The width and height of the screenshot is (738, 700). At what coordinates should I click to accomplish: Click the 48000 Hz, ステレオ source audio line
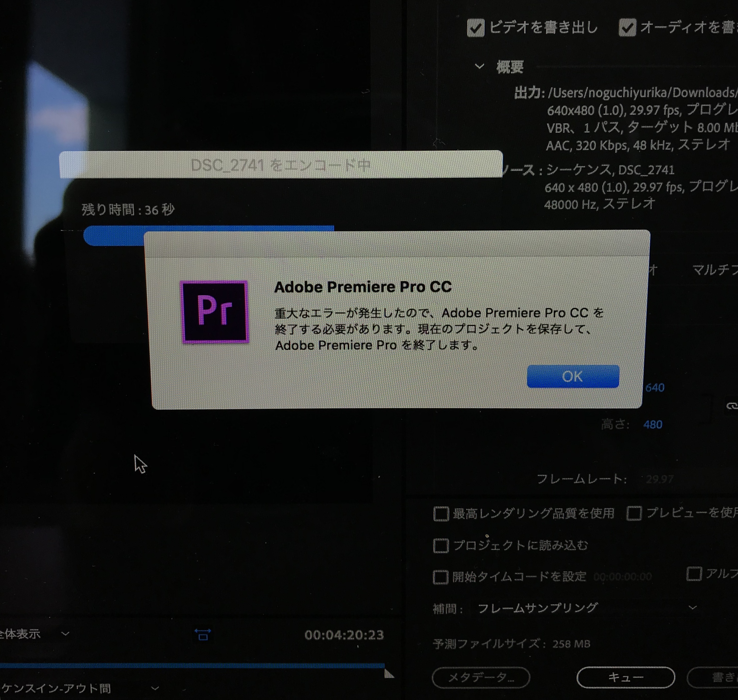pos(599,204)
